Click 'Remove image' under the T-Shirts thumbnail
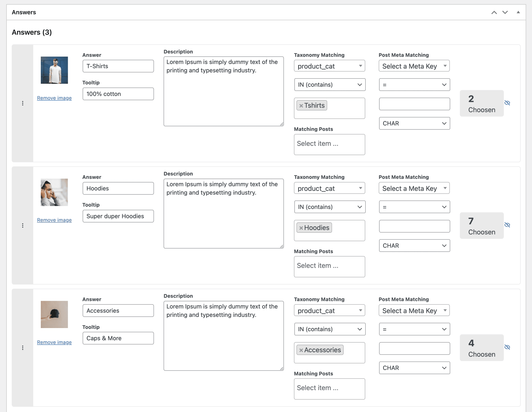Viewport: 532px width, 412px height. point(54,98)
